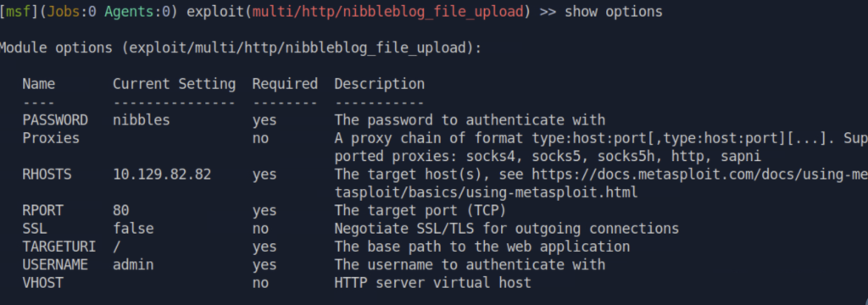The image size is (868, 305).
Task: Click the Proxies option name
Action: tap(51, 138)
